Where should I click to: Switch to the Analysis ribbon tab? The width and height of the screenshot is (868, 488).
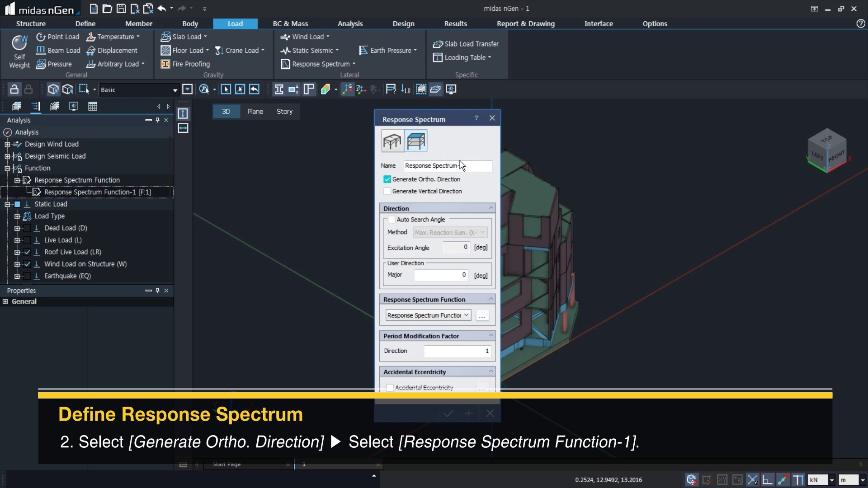(x=350, y=23)
